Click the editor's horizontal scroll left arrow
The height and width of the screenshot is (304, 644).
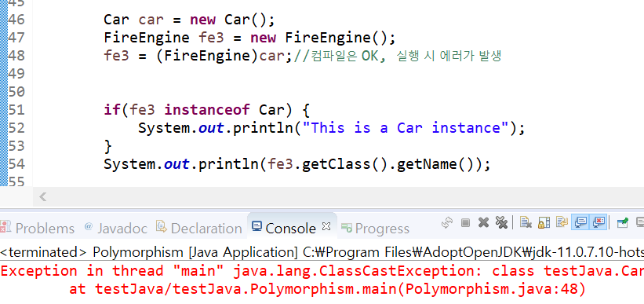tap(42, 196)
